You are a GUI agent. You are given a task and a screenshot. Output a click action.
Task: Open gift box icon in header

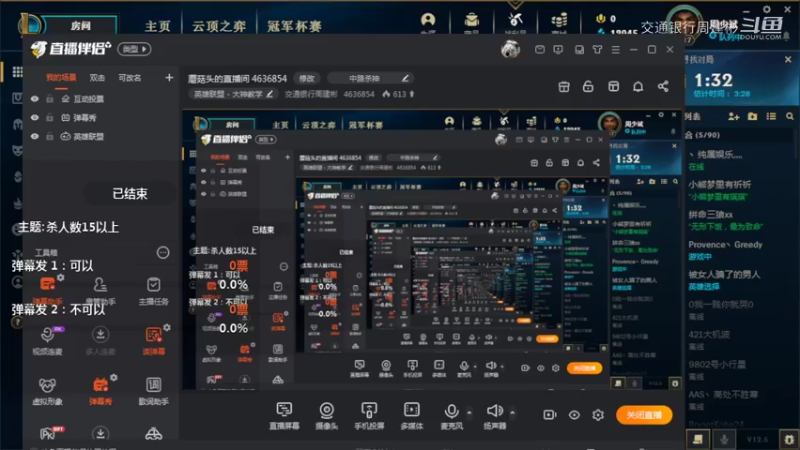[x=564, y=86]
